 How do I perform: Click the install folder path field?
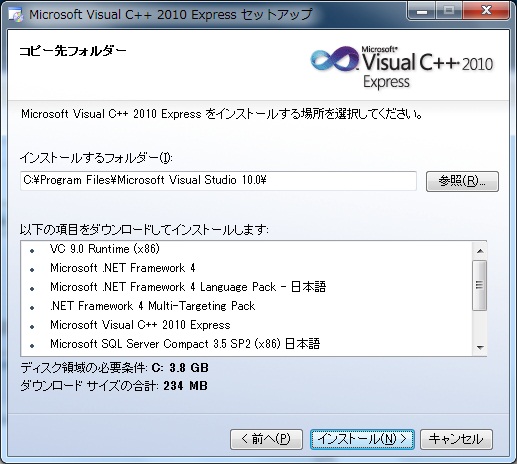point(218,181)
